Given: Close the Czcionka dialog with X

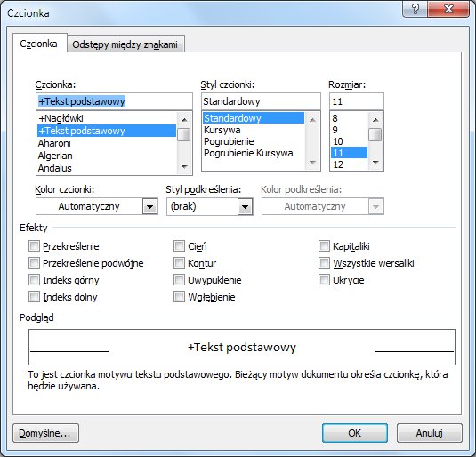Looking at the screenshot, I should [x=448, y=9].
